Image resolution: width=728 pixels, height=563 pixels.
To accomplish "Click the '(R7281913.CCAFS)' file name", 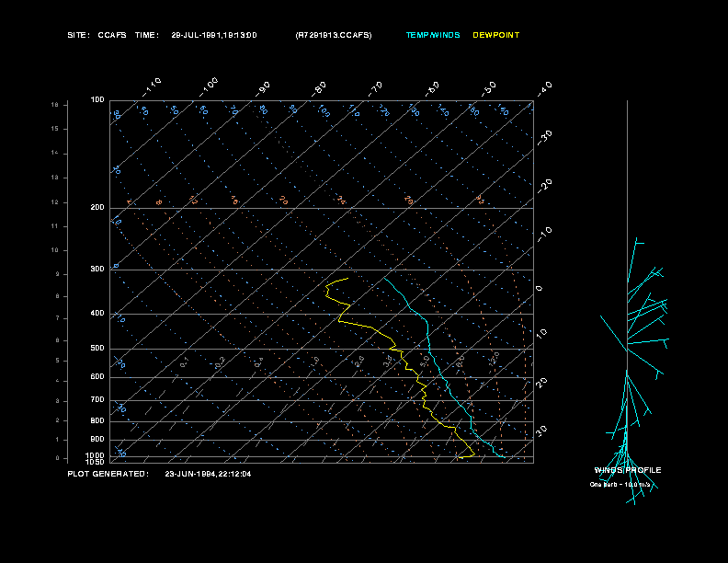I will [x=334, y=35].
